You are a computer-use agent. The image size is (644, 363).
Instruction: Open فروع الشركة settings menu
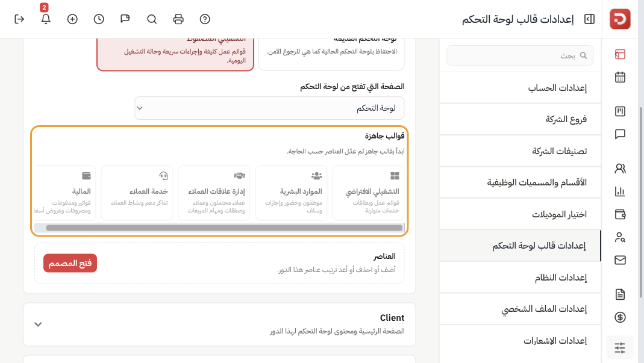pyautogui.click(x=520, y=119)
